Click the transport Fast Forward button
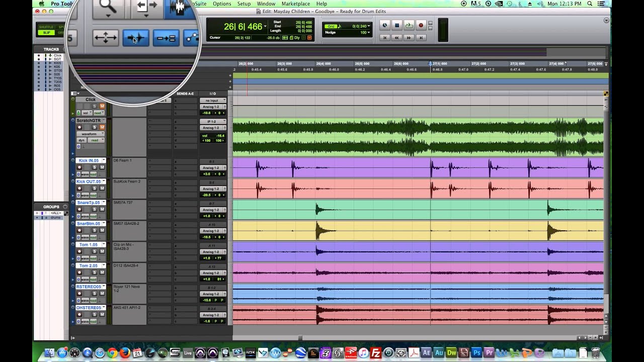Image resolution: width=644 pixels, height=362 pixels. click(x=409, y=37)
